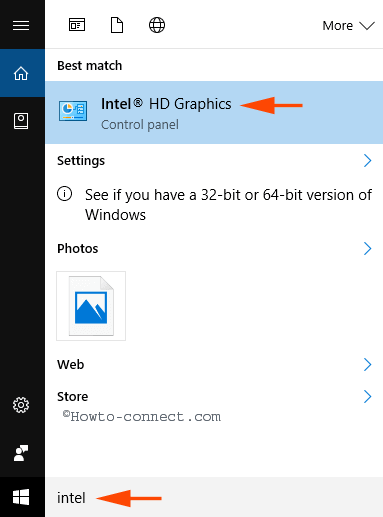The image size is (383, 517).
Task: Filter results by Web globe icon
Action: tap(157, 25)
